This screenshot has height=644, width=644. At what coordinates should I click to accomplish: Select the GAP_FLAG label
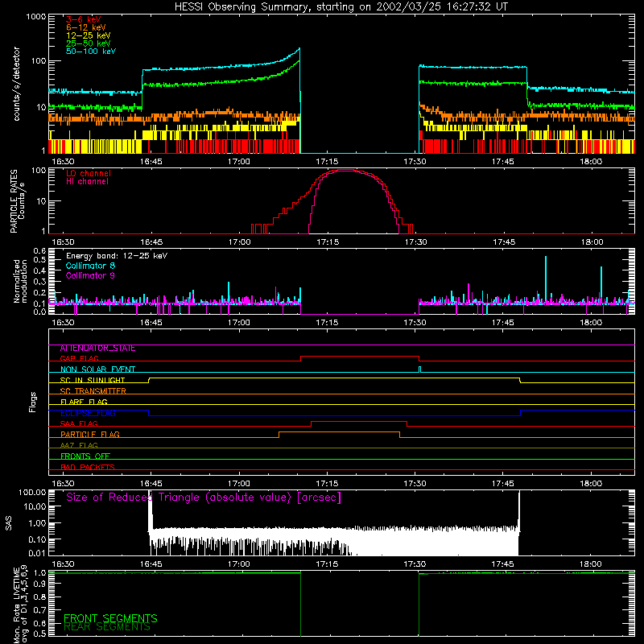point(79,359)
